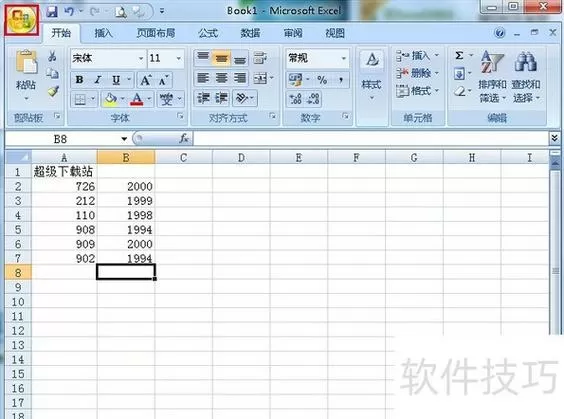Apply accounting currency number format

(295, 80)
